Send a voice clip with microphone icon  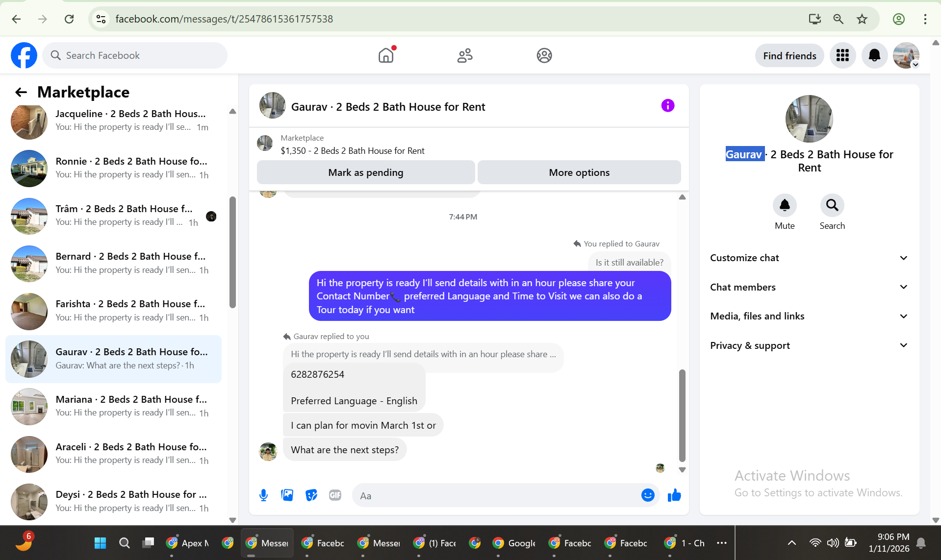263,495
